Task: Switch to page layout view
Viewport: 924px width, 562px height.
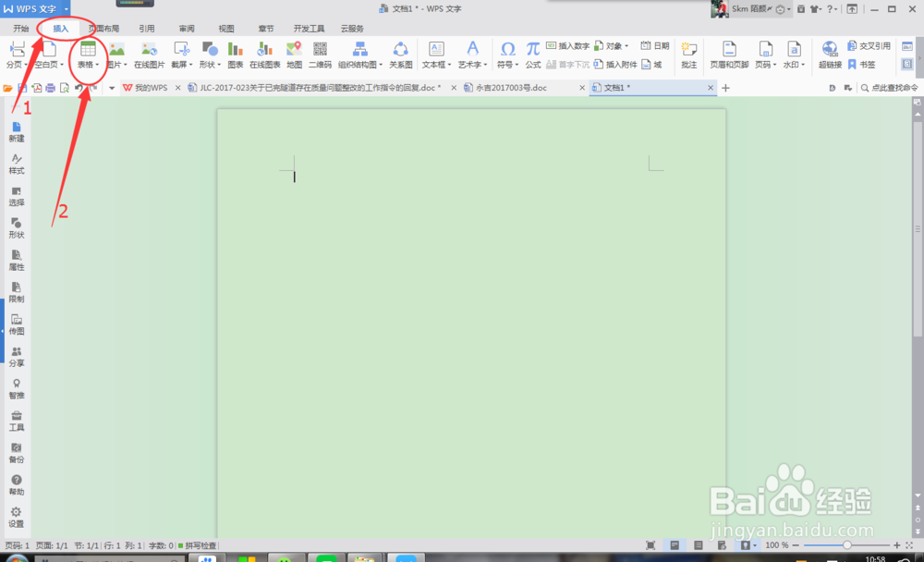Action: tap(675, 545)
